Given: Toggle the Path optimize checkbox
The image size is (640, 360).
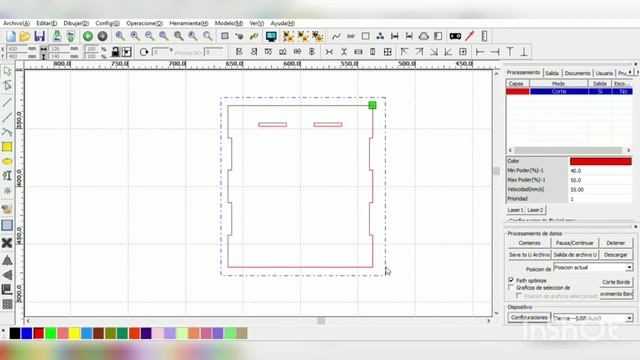Looking at the screenshot, I should (x=511, y=280).
